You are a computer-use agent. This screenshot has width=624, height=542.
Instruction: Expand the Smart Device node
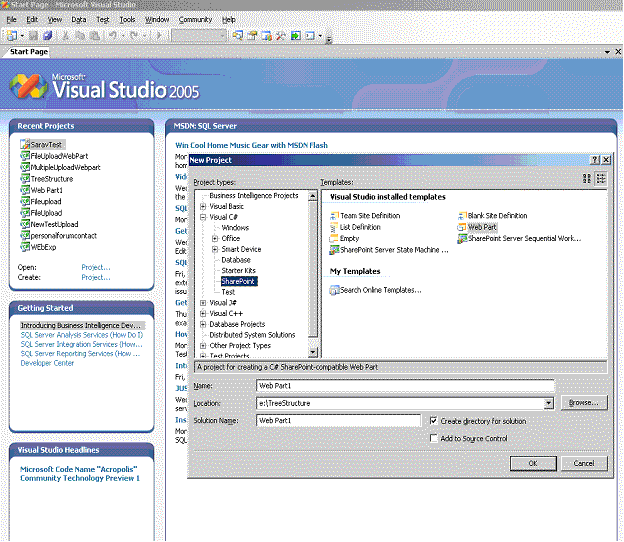coord(215,250)
